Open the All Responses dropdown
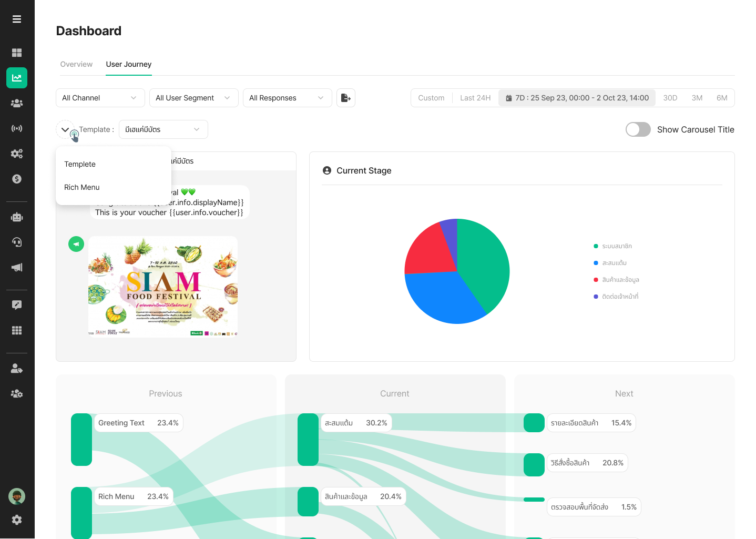756x539 pixels. 287,98
